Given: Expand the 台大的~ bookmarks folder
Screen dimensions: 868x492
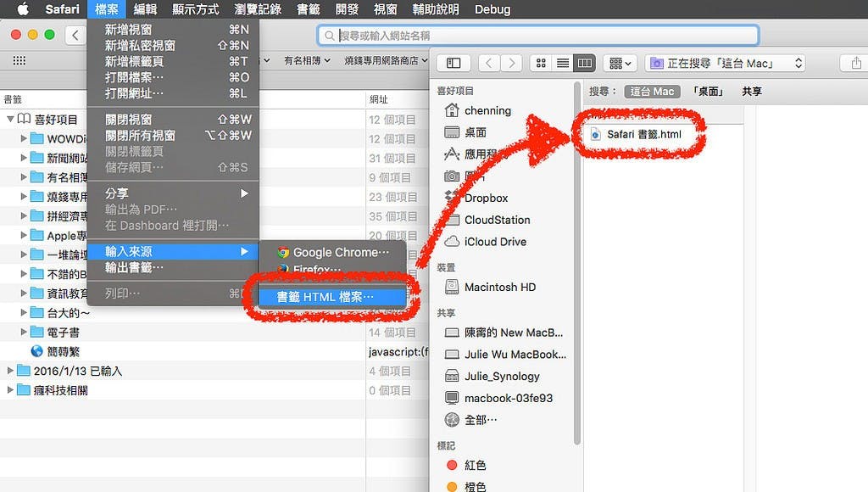Looking at the screenshot, I should [x=24, y=313].
